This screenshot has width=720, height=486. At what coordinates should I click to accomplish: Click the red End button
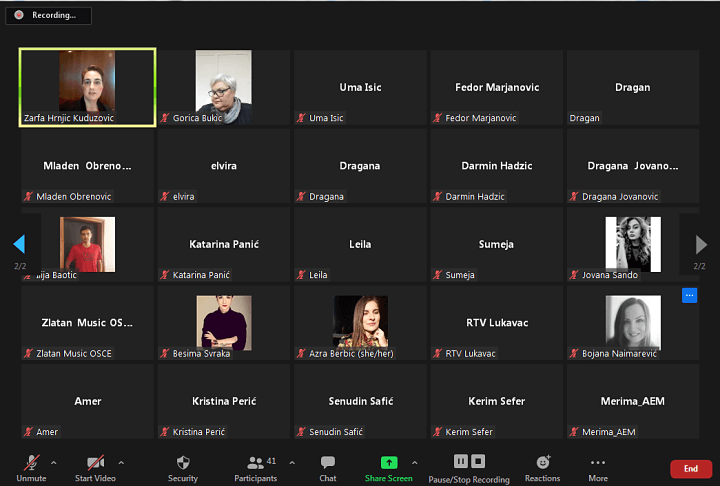click(x=690, y=468)
